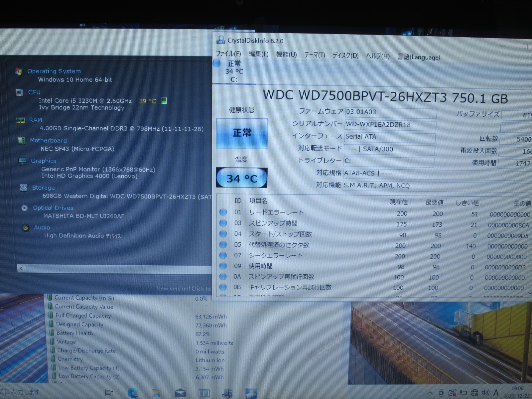Viewport: 532px width, 399px height.
Task: Open the Motherboard section link
Action: click(x=48, y=141)
